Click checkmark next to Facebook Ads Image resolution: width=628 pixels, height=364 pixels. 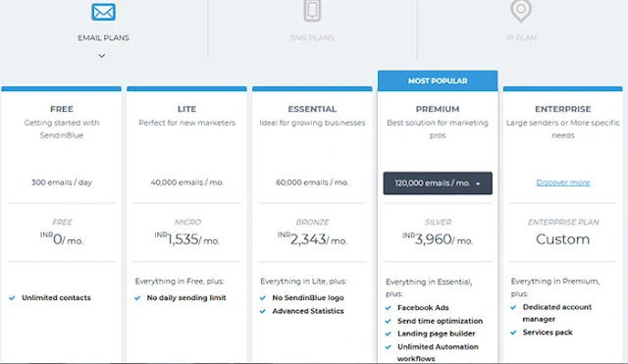tap(388, 308)
